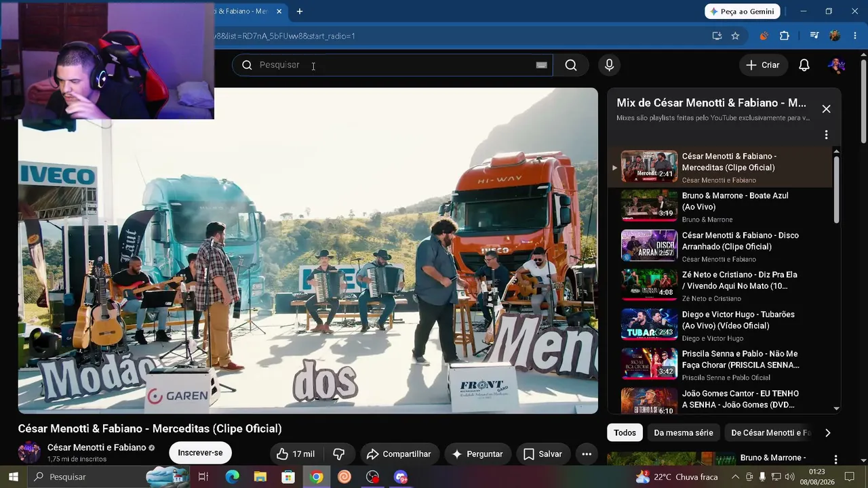The width and height of the screenshot is (868, 488).
Task: Select the Todos filter chip
Action: coord(625,432)
